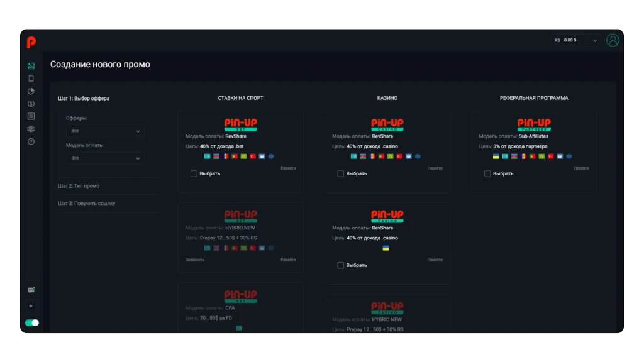
Task: Click the КАЗИНО column heading
Action: coord(387,98)
